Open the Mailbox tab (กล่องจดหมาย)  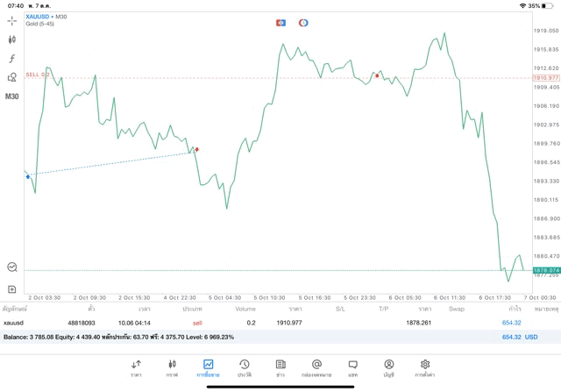(316, 367)
